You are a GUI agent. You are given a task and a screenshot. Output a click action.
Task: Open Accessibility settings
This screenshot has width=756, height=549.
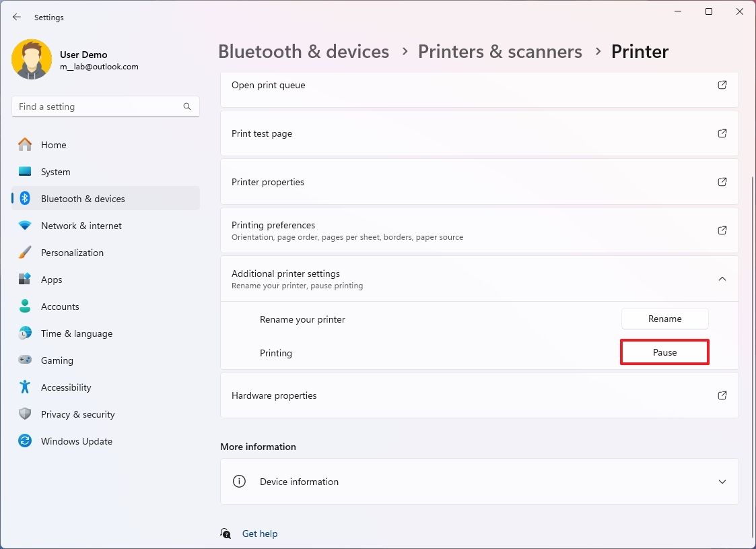(66, 387)
